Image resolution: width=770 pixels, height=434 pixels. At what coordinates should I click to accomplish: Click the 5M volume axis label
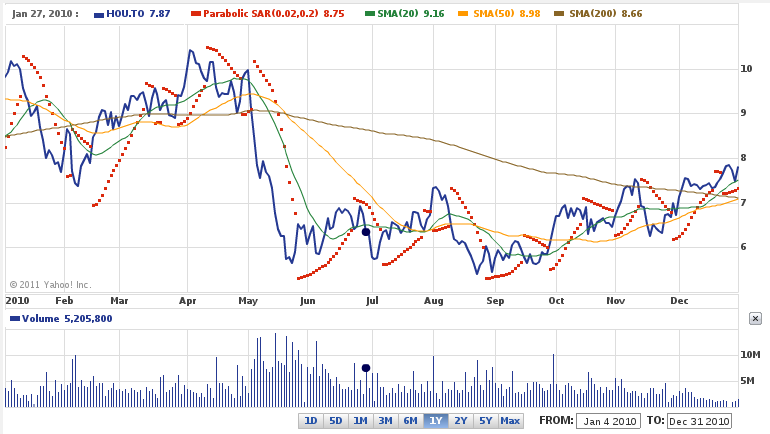(747, 380)
